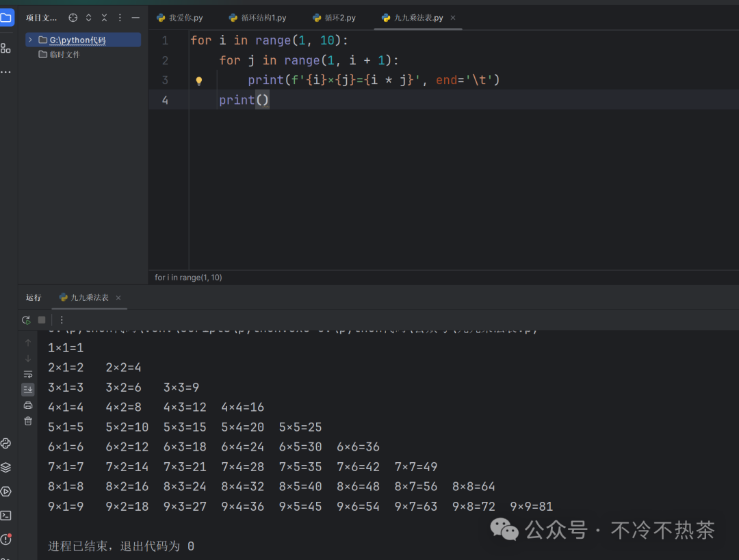
Task: Click output text 8×8=64
Action: [x=474, y=487]
